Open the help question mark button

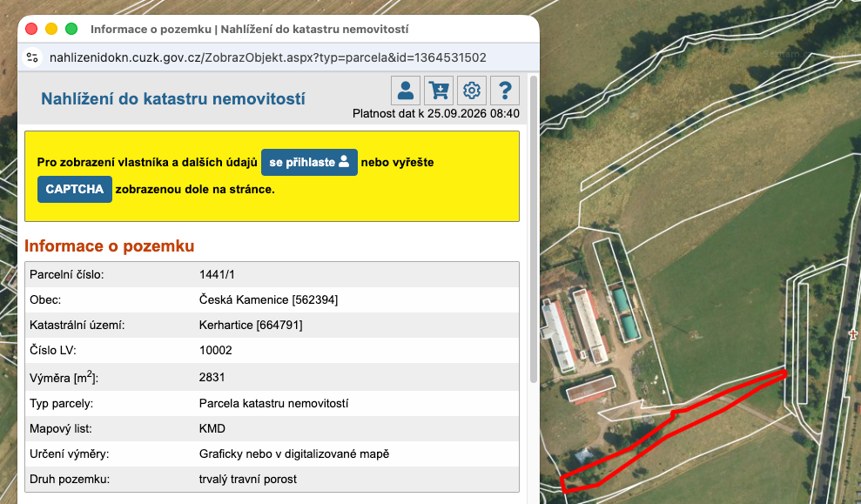[x=505, y=91]
